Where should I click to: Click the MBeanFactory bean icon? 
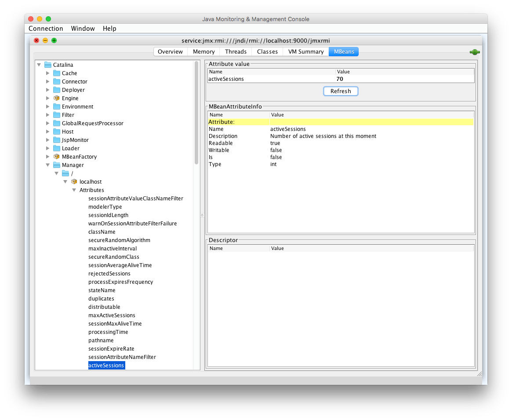pos(57,157)
